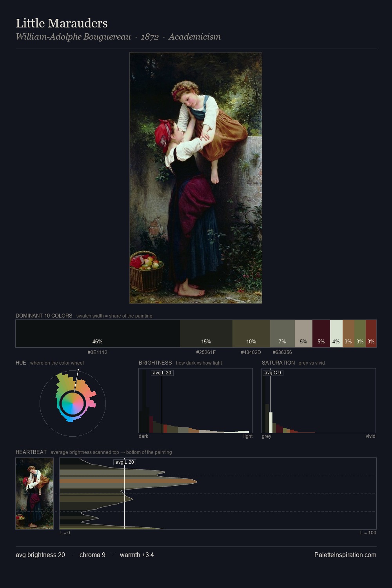This screenshot has width=392, height=588.
Task: Click the DOMINANT 10 COLORS heading
Action: [44, 316]
